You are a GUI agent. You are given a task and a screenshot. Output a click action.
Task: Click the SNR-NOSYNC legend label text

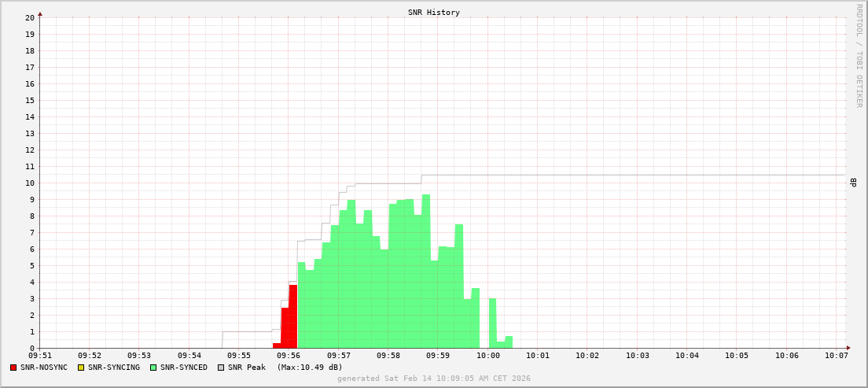click(44, 368)
